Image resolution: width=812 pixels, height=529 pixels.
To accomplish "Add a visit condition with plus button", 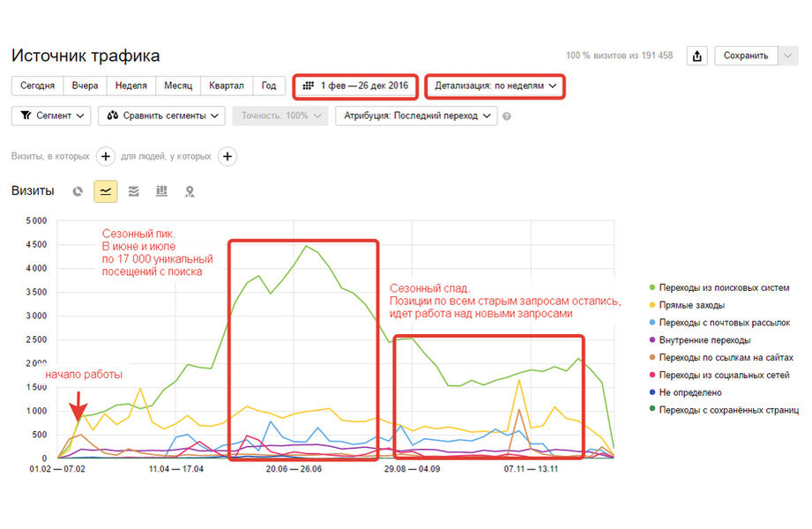I will tap(106, 156).
